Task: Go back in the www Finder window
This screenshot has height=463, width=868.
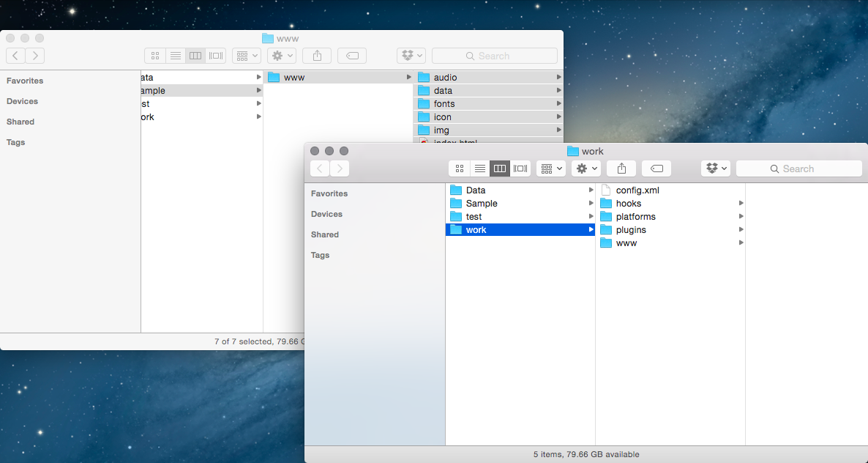Action: tap(15, 56)
